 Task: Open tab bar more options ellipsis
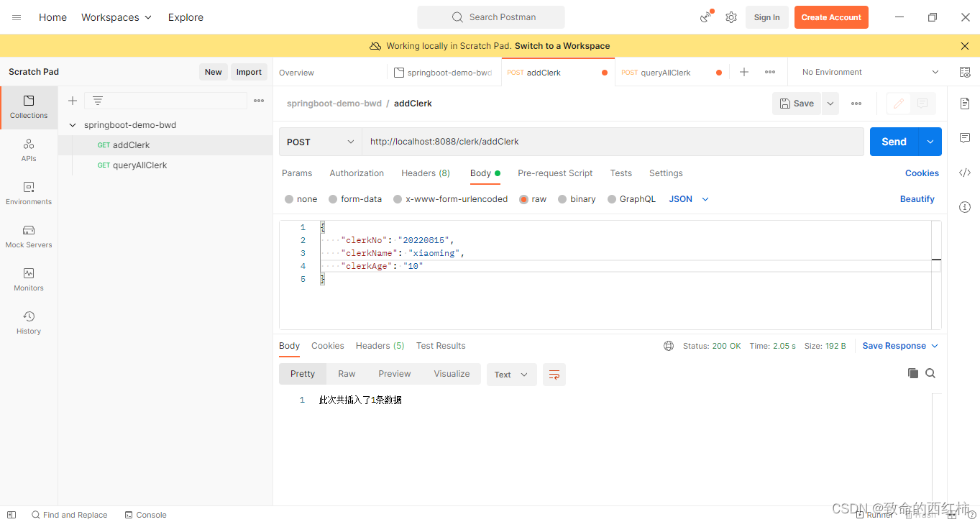point(770,72)
